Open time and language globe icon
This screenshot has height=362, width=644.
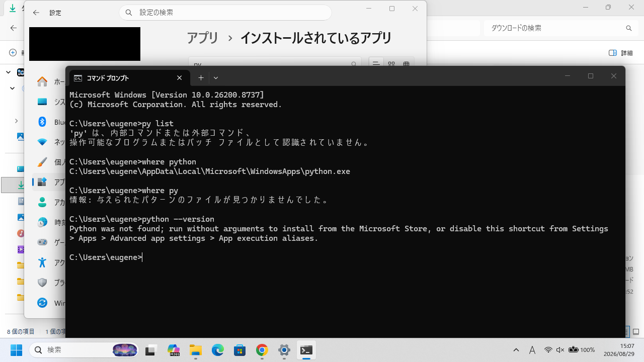point(43,222)
